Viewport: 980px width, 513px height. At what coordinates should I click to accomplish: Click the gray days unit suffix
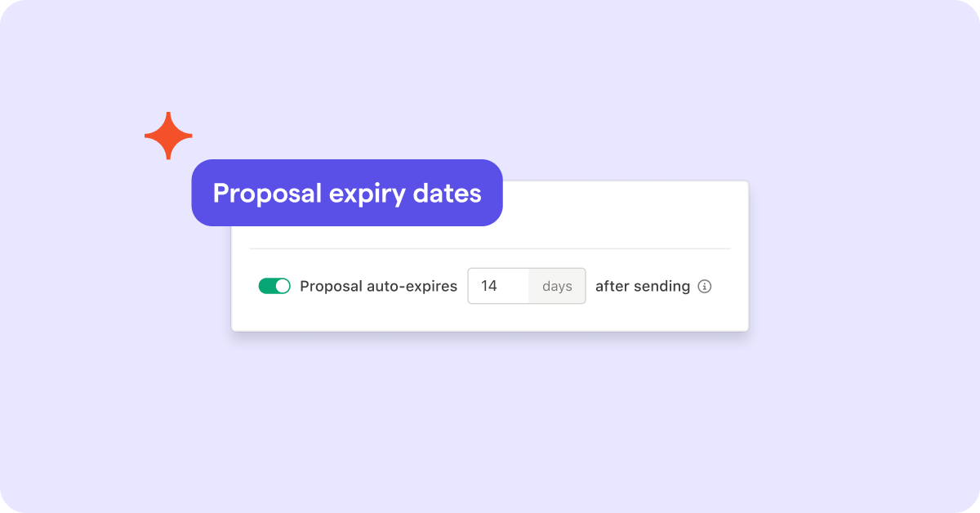coord(557,286)
